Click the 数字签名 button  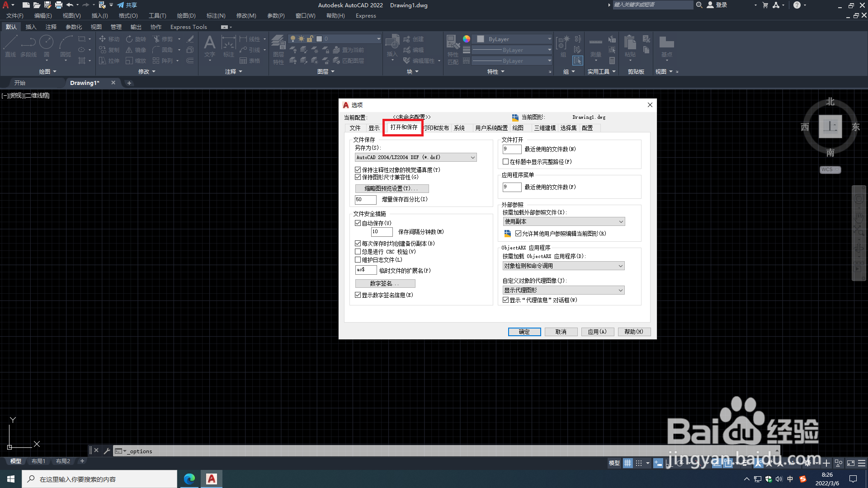coord(385,283)
